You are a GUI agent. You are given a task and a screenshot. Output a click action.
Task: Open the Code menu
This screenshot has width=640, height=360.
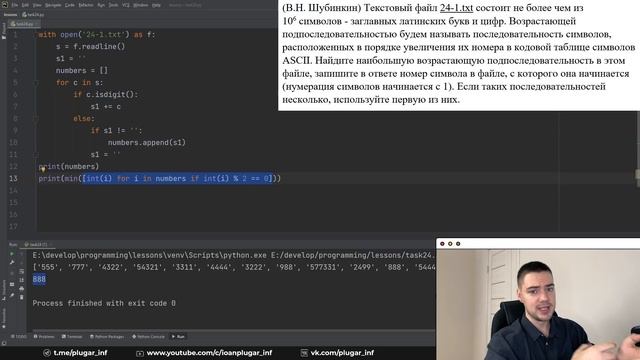point(70,5)
